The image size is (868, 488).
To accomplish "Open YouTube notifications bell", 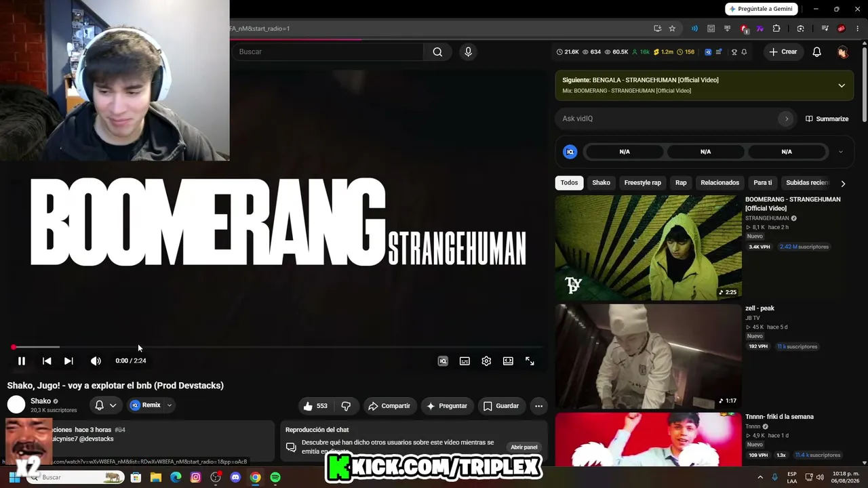I will [x=817, y=52].
